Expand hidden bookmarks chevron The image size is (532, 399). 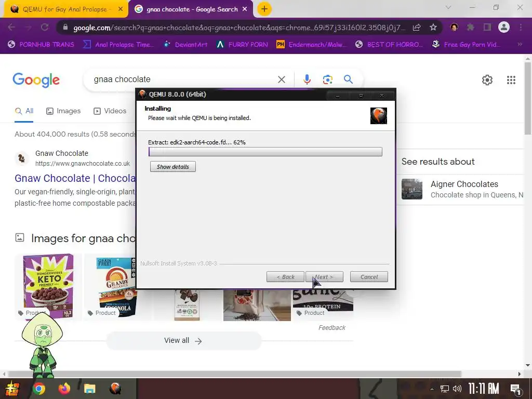tap(520, 45)
